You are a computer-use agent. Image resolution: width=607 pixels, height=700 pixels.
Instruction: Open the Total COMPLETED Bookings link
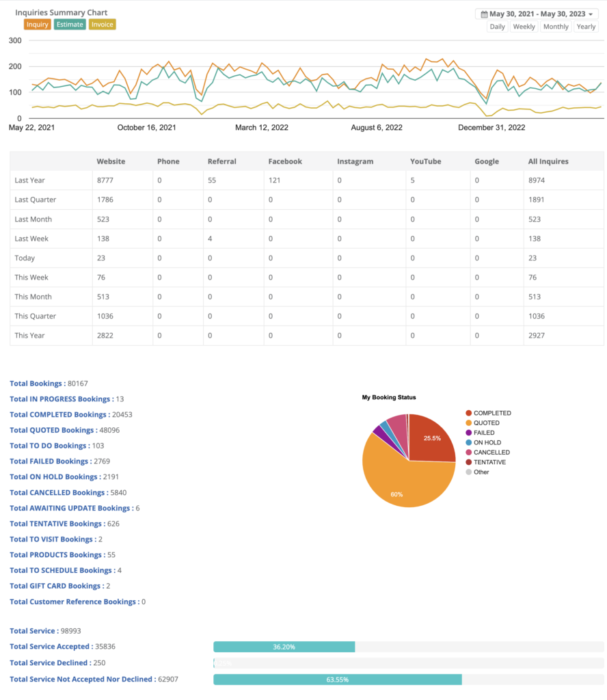pyautogui.click(x=58, y=415)
